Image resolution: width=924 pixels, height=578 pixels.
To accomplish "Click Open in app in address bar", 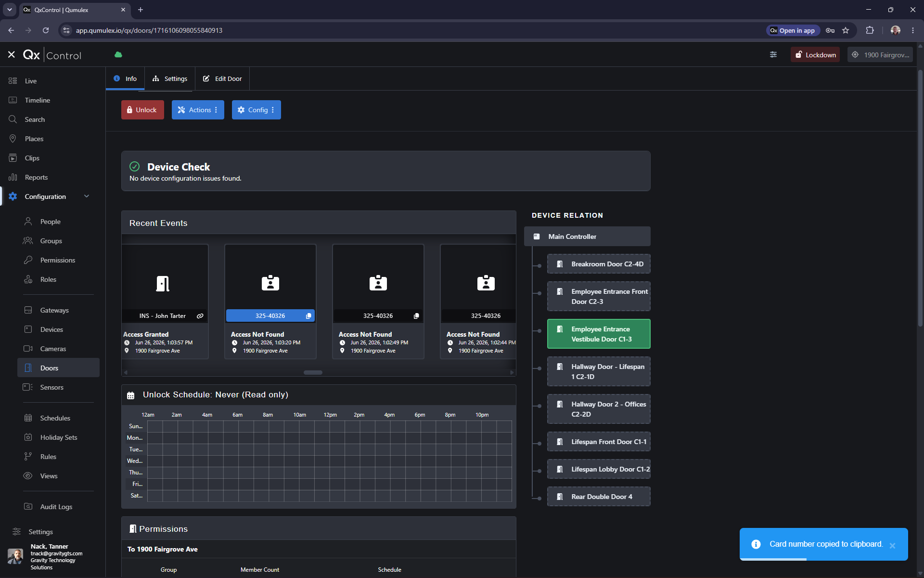I will click(792, 30).
